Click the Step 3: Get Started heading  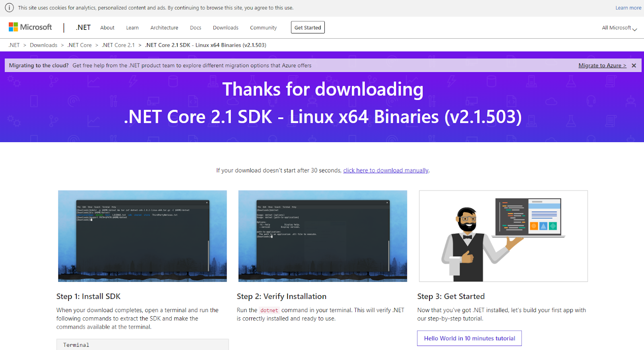point(451,296)
